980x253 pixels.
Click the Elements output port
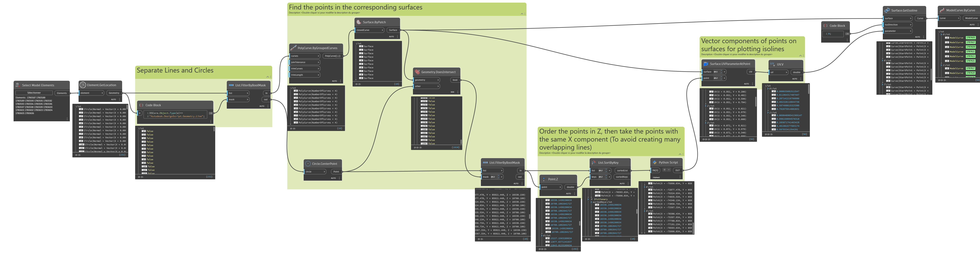tap(62, 93)
